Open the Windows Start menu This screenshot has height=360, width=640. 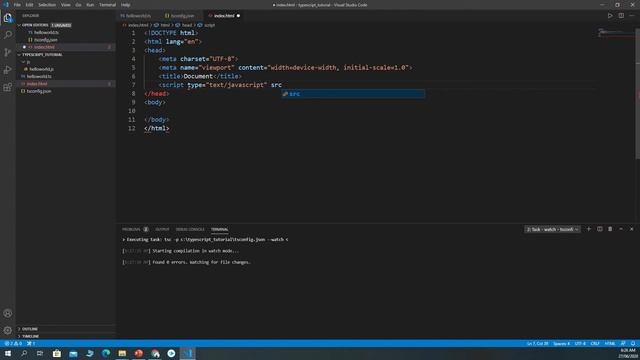(x=8, y=353)
